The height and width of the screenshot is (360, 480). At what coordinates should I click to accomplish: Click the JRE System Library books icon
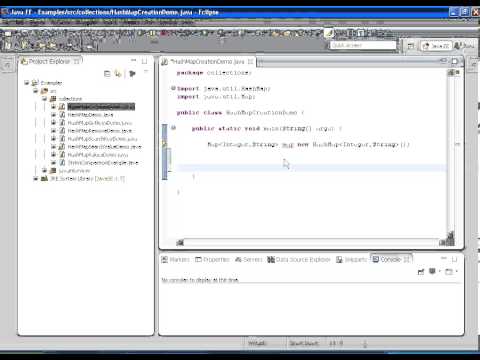44,179
